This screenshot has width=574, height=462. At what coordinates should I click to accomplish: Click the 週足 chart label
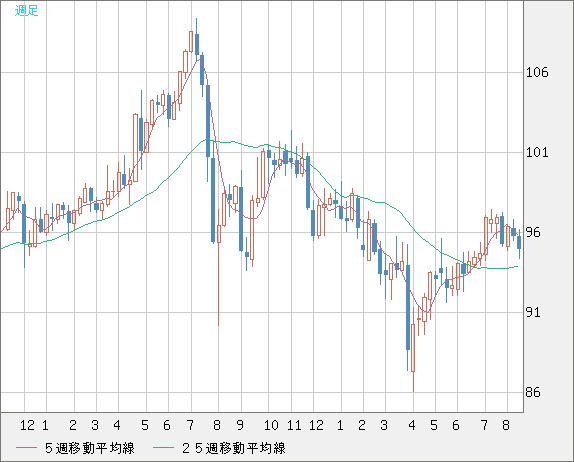(x=26, y=10)
